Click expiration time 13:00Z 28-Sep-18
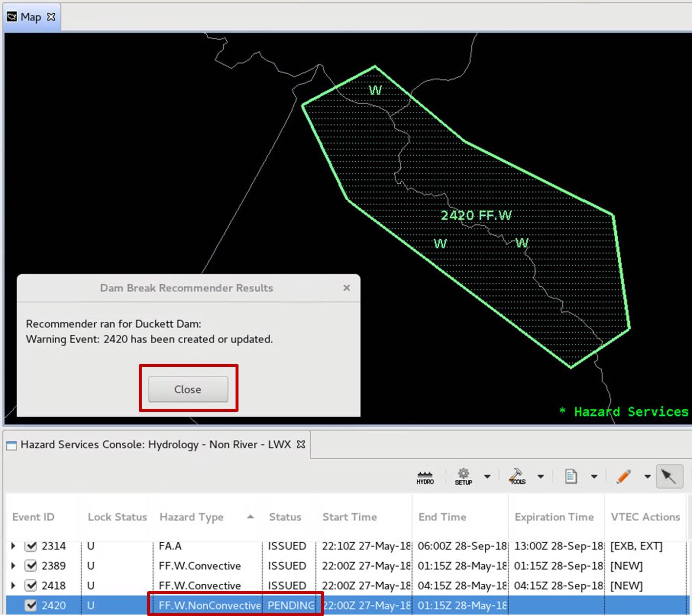692x616 pixels. 559,546
